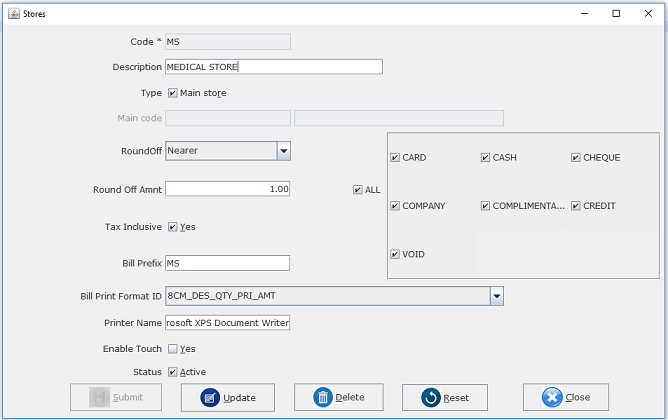Uncheck the CHEQUE payment option
This screenshot has width=668, height=420.
(576, 158)
